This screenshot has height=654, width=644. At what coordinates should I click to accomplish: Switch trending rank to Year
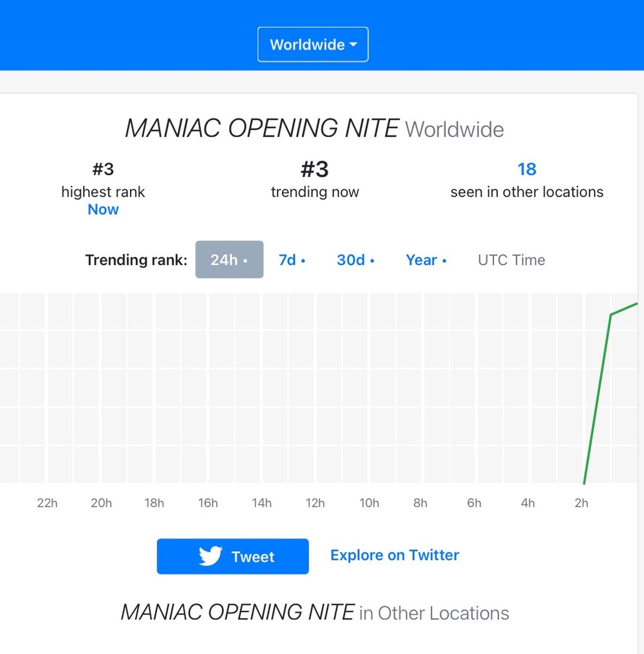pyautogui.click(x=426, y=260)
